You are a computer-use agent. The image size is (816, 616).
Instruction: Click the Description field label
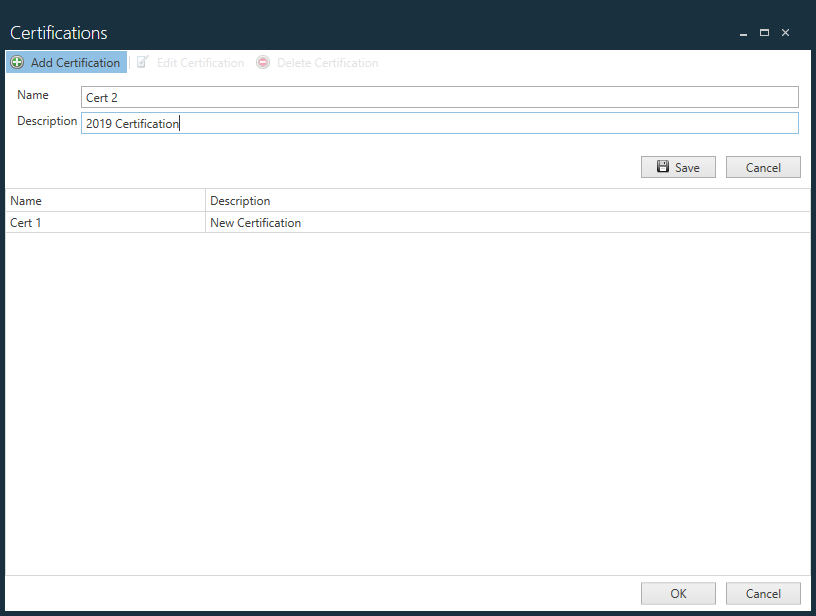coord(47,121)
